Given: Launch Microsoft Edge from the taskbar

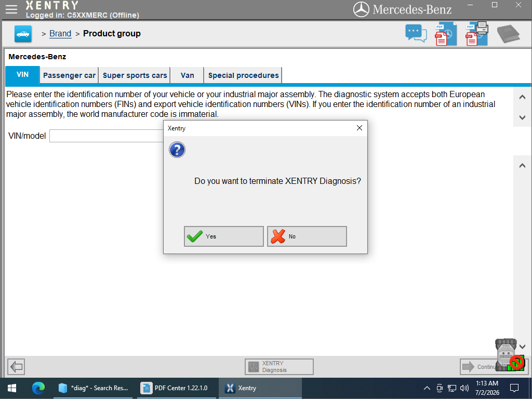Looking at the screenshot, I should (38, 388).
